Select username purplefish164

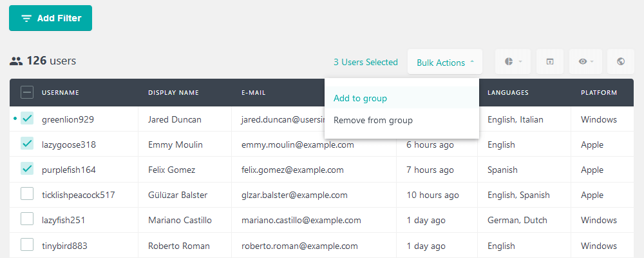coord(69,170)
